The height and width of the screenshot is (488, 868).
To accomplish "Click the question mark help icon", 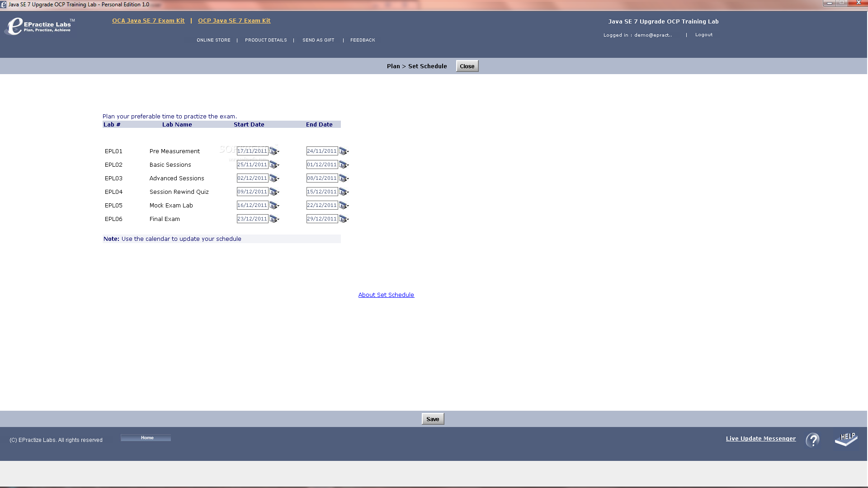I will [812, 440].
